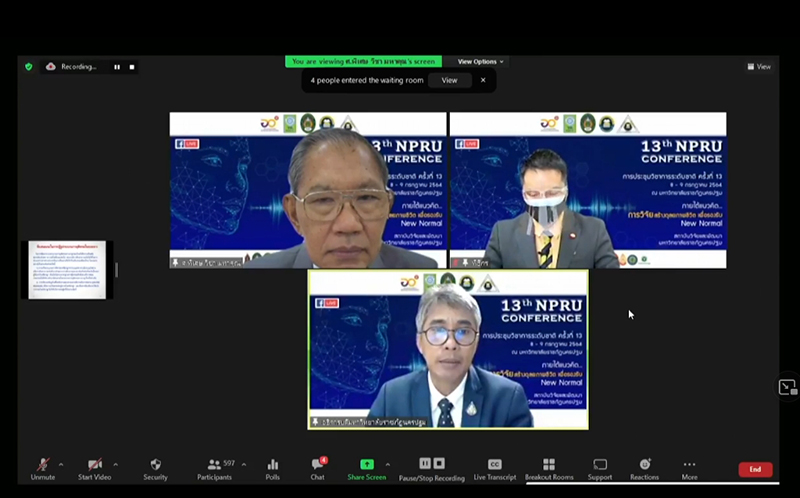The image size is (800, 498).
Task: Stop recording using top-left stop icon
Action: pyautogui.click(x=132, y=67)
